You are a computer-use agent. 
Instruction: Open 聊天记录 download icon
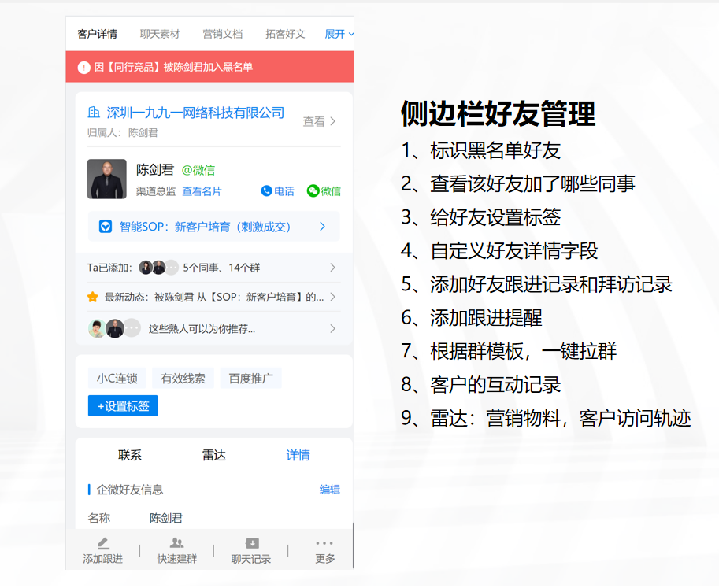click(x=251, y=543)
